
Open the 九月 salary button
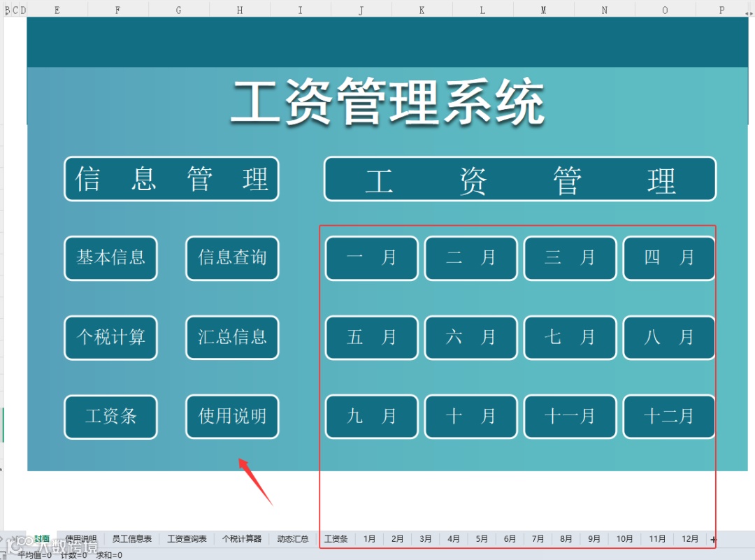pyautogui.click(x=372, y=417)
